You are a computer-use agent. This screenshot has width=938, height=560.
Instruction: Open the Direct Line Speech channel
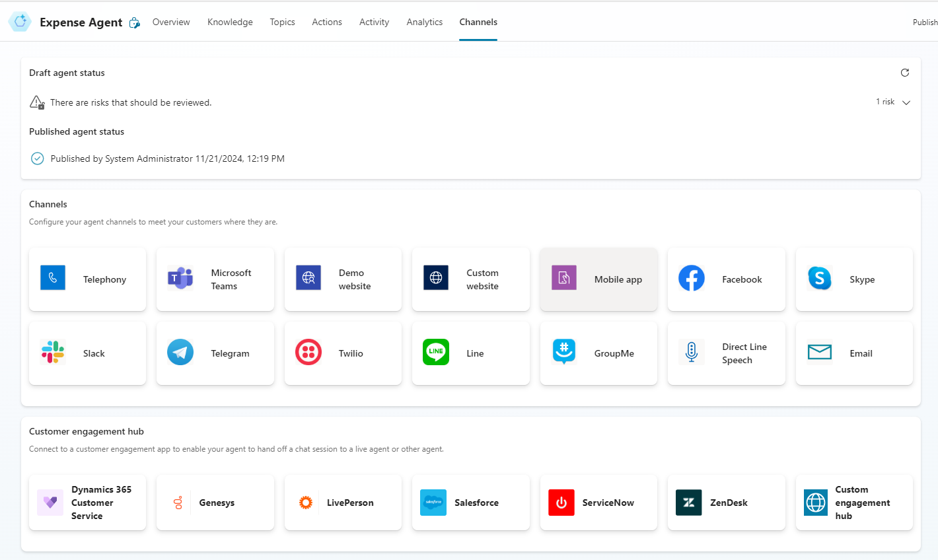[726, 353]
